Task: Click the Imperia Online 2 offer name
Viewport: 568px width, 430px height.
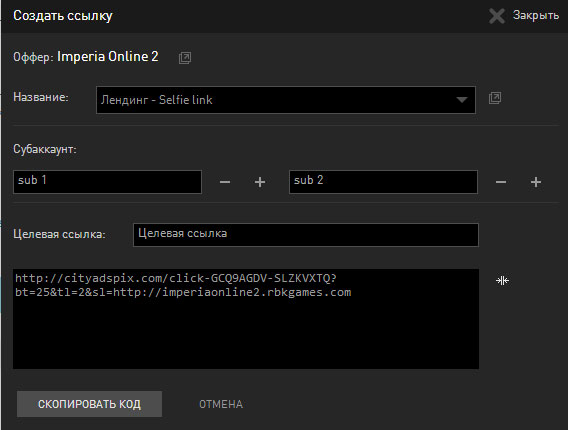Action: (x=108, y=57)
